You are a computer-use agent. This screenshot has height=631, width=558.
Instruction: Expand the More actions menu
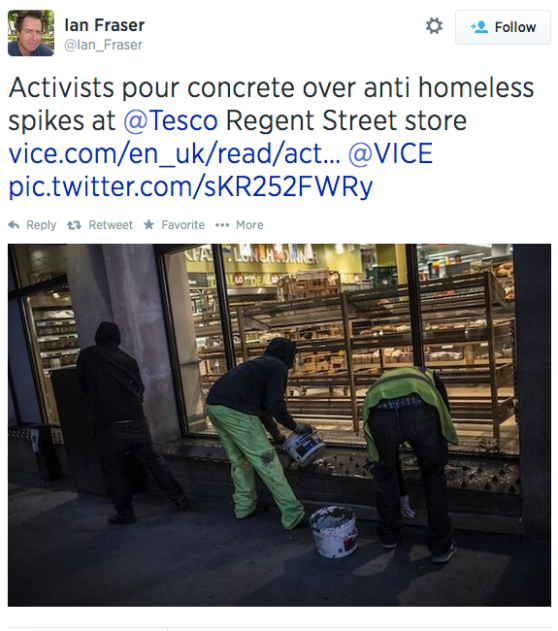[249, 225]
